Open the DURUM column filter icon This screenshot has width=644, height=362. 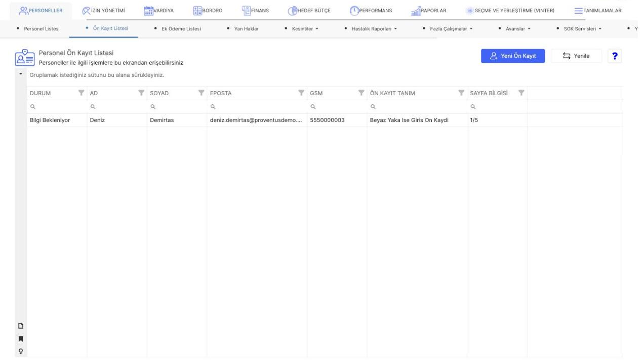click(80, 93)
